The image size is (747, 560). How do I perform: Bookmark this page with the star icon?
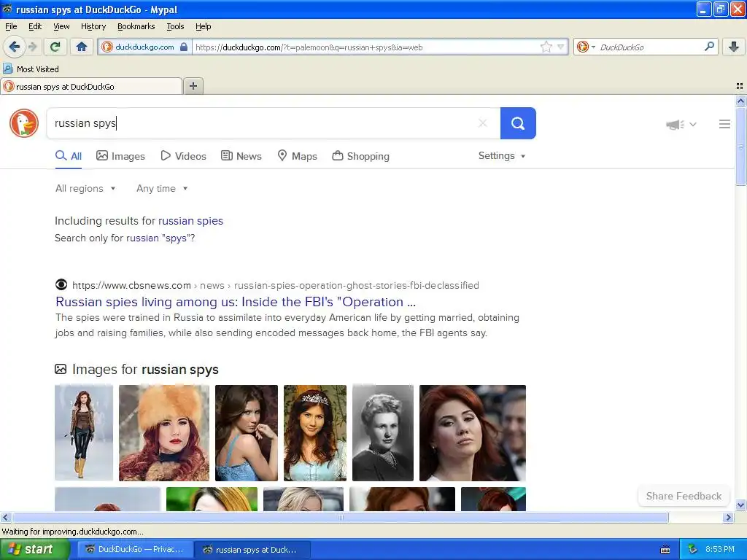546,47
